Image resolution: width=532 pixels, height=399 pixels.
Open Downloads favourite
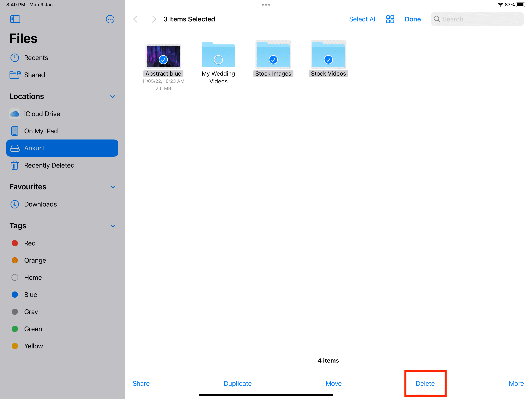(x=62, y=204)
